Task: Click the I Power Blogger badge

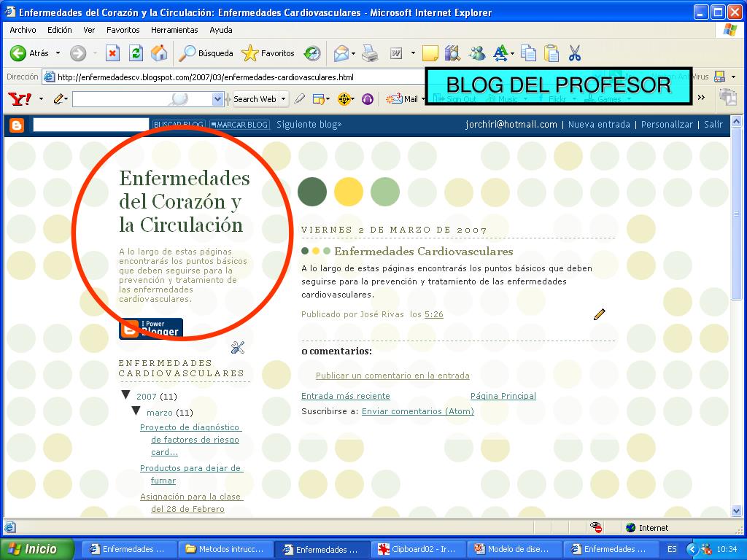Action: click(x=151, y=329)
